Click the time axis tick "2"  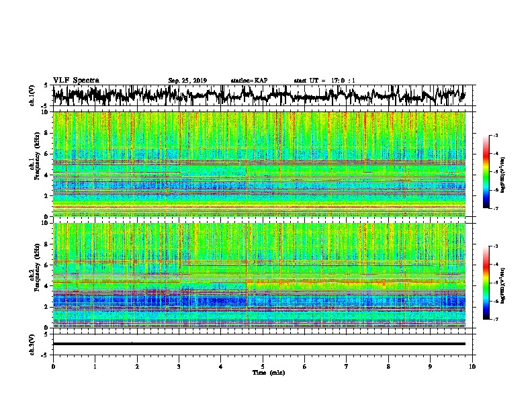tap(137, 367)
